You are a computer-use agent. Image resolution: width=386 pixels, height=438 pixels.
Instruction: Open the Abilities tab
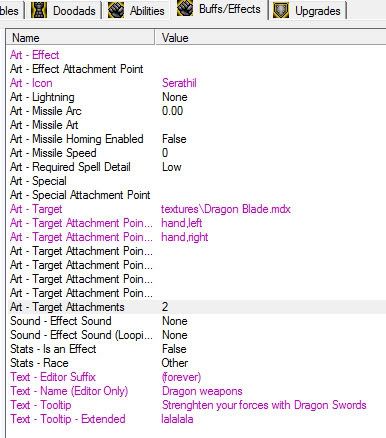[136, 11]
